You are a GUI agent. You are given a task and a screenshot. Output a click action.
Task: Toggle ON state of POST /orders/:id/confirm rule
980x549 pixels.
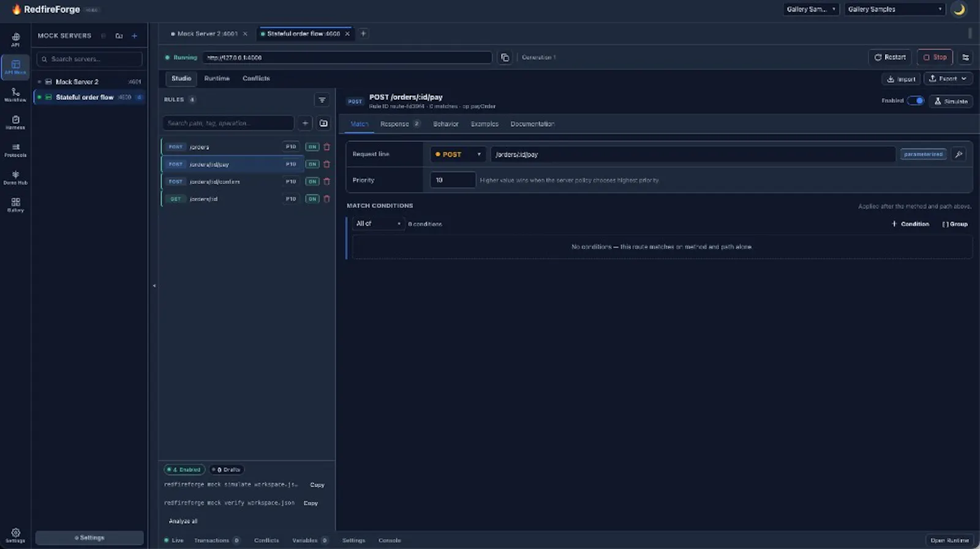(312, 181)
